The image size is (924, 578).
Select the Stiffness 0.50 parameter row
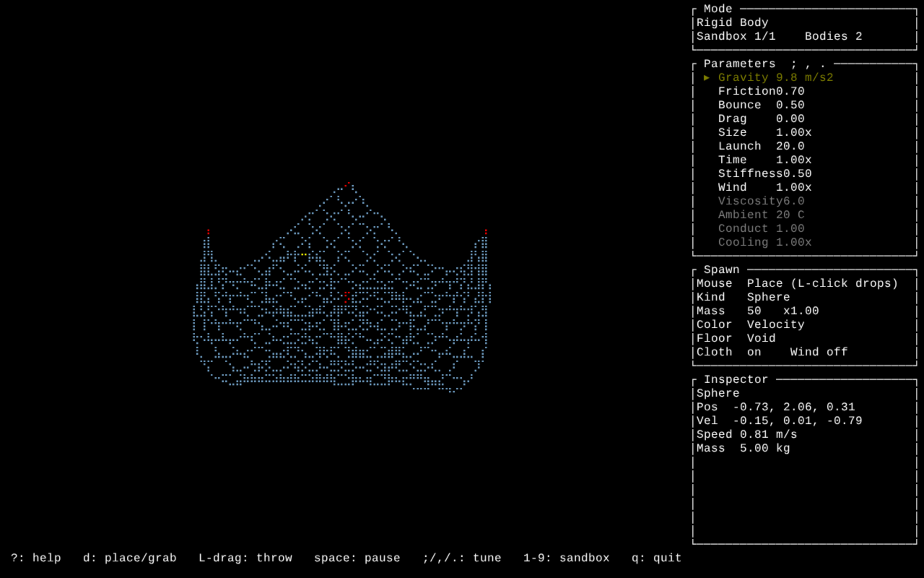click(x=764, y=174)
